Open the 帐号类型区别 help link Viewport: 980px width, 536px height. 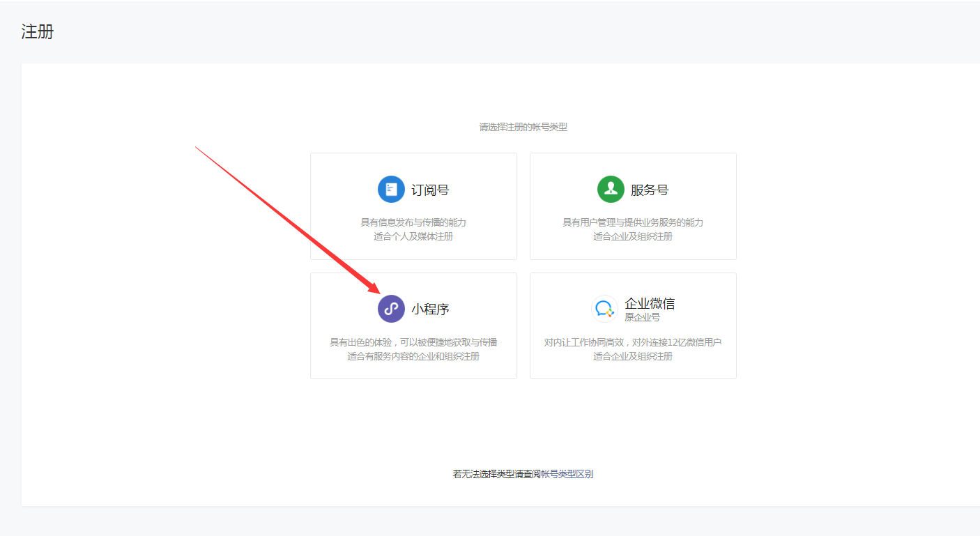pyautogui.click(x=567, y=474)
